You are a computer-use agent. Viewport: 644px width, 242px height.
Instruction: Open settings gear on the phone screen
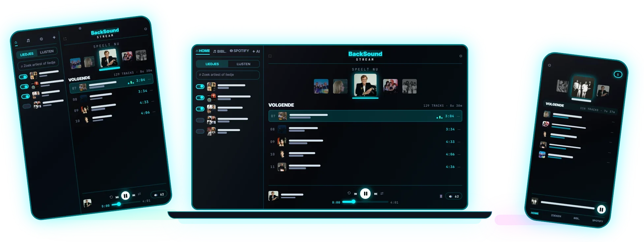click(x=549, y=65)
